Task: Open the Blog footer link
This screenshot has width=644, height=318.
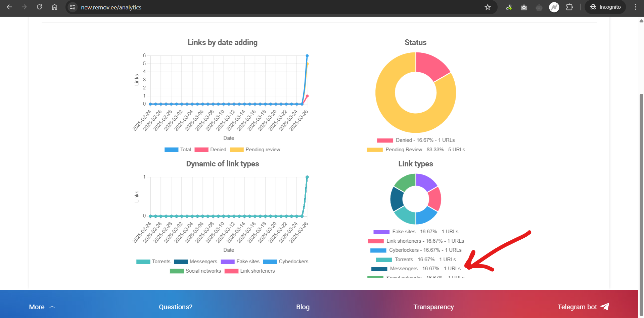Action: [x=303, y=307]
